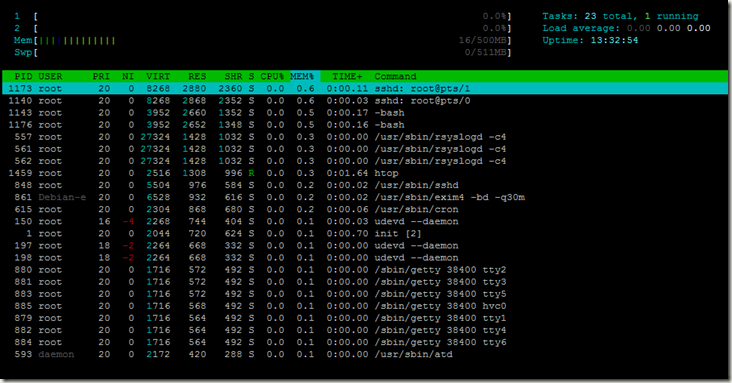The image size is (732, 383).
Task: Click the Uptime: 13:32:54 readout
Action: click(590, 41)
